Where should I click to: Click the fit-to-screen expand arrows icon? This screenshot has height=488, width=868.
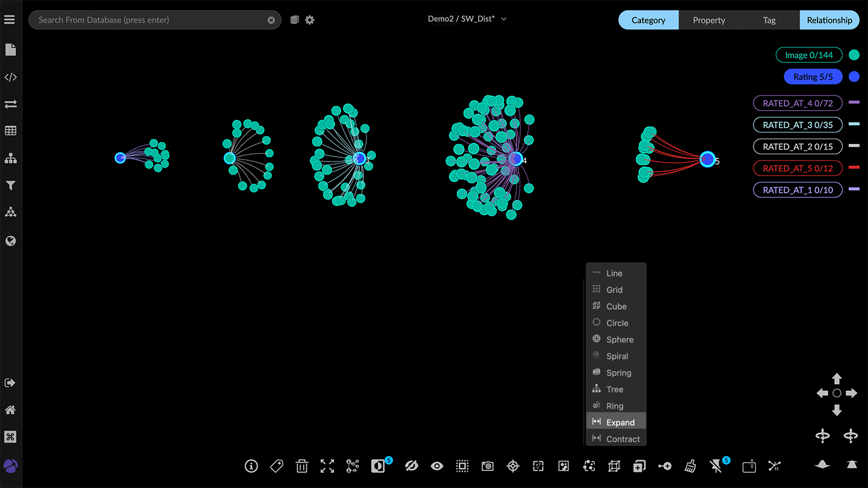327,466
